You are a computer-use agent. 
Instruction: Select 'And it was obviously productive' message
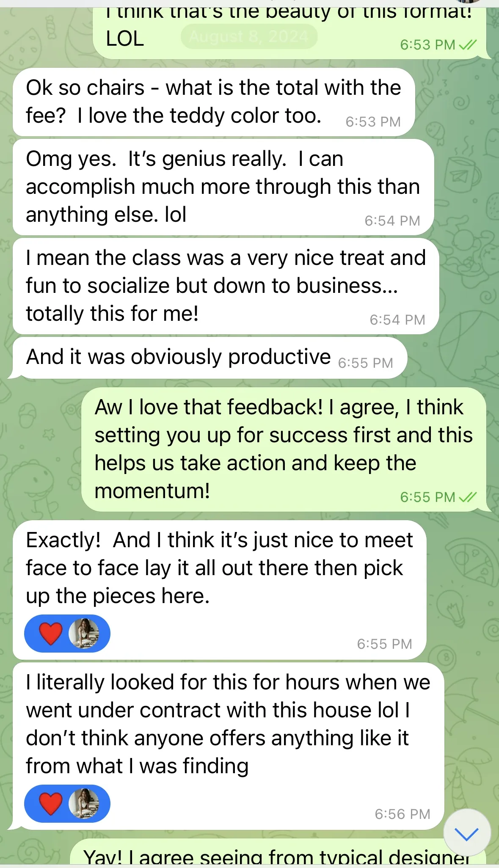(x=210, y=358)
